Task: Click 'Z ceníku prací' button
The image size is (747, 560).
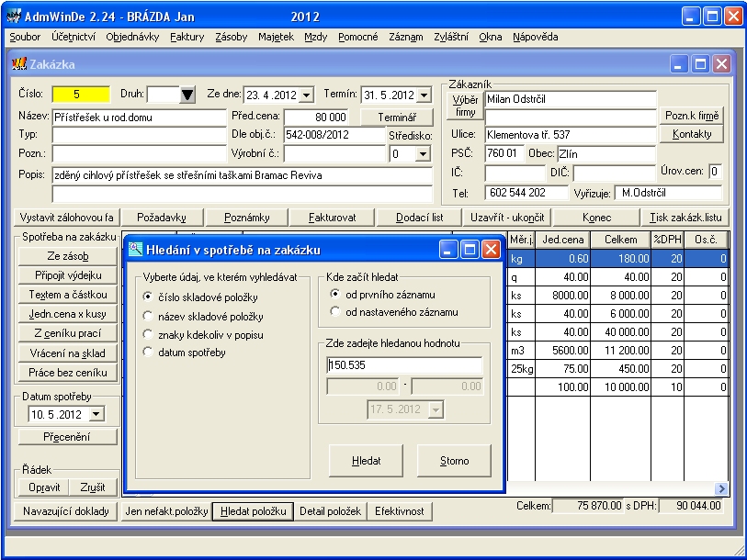Action: pyautogui.click(x=68, y=333)
